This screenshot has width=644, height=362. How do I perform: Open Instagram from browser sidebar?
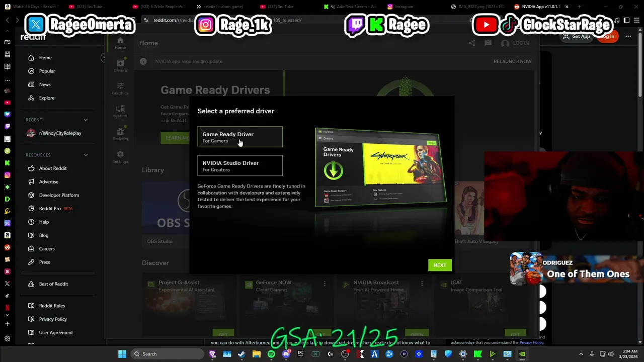[7, 175]
